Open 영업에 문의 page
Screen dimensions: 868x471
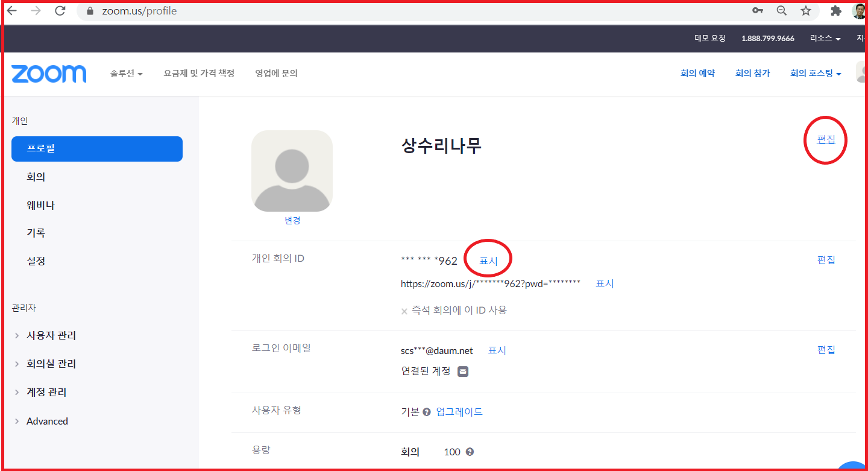pos(276,74)
